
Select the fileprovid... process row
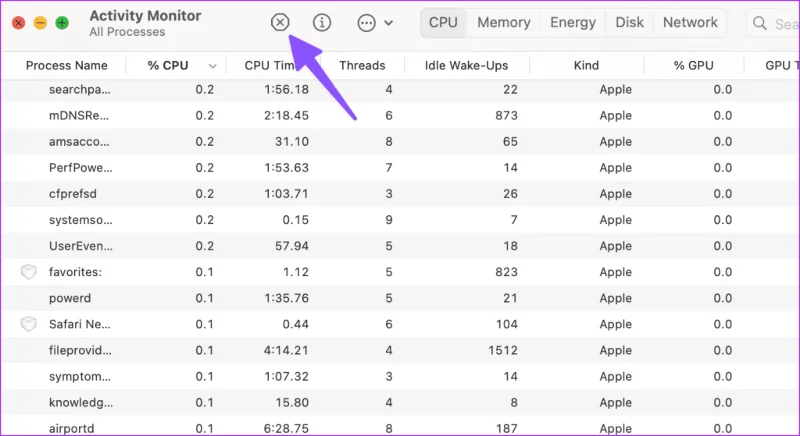400,350
